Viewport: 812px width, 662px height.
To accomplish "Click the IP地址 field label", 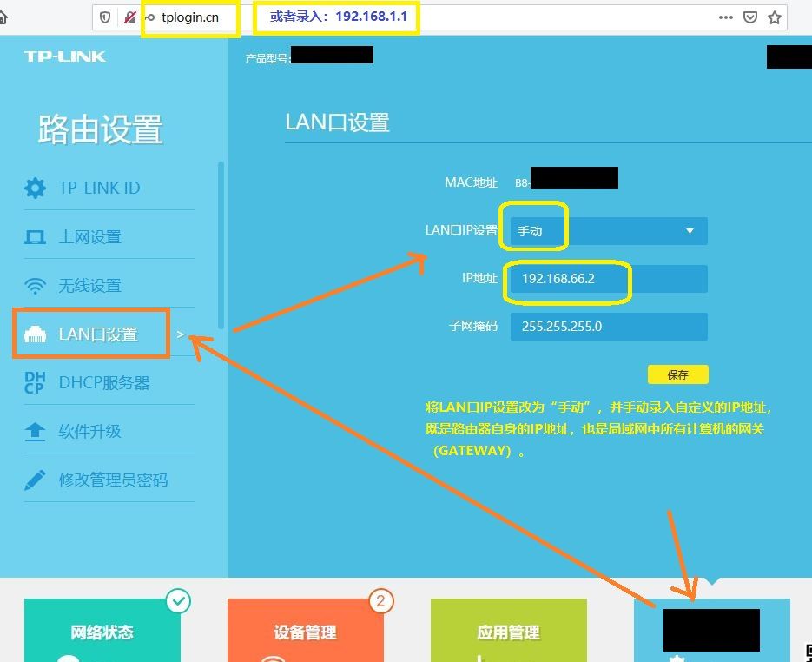I will tap(479, 278).
